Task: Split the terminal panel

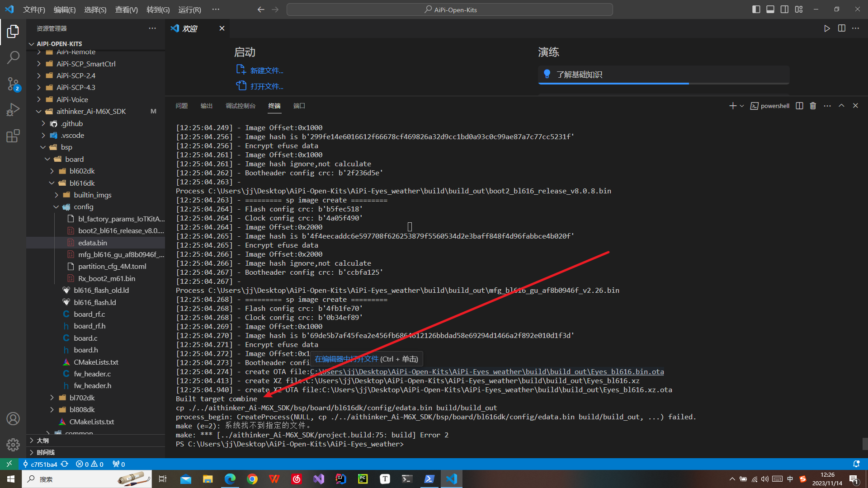Action: (x=799, y=106)
